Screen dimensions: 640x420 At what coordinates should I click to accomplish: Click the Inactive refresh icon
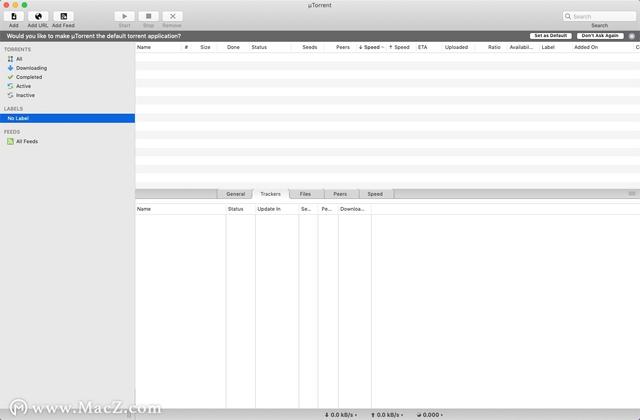pos(10,95)
